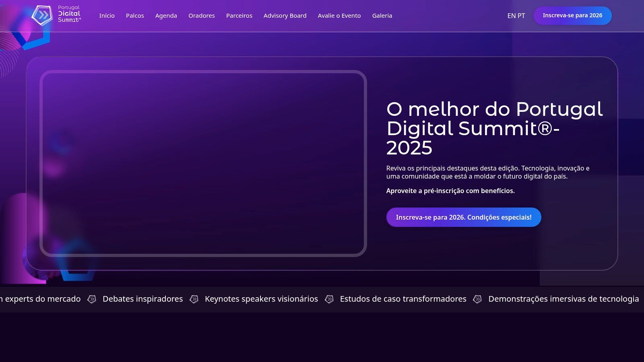The height and width of the screenshot is (362, 644).
Task: Click the icon before Estudos de caso transformadores
Action: (x=330, y=299)
